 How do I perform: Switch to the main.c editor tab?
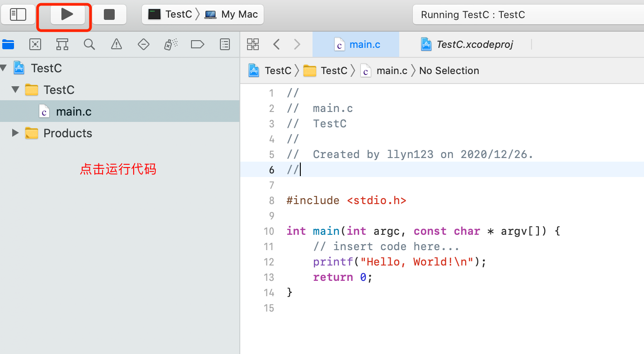[356, 44]
